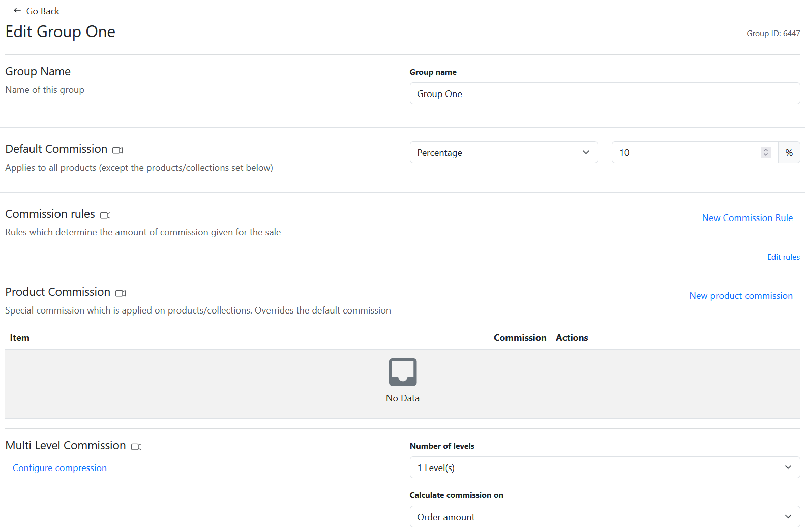Click the left arrow icon beside Go Back

point(17,11)
